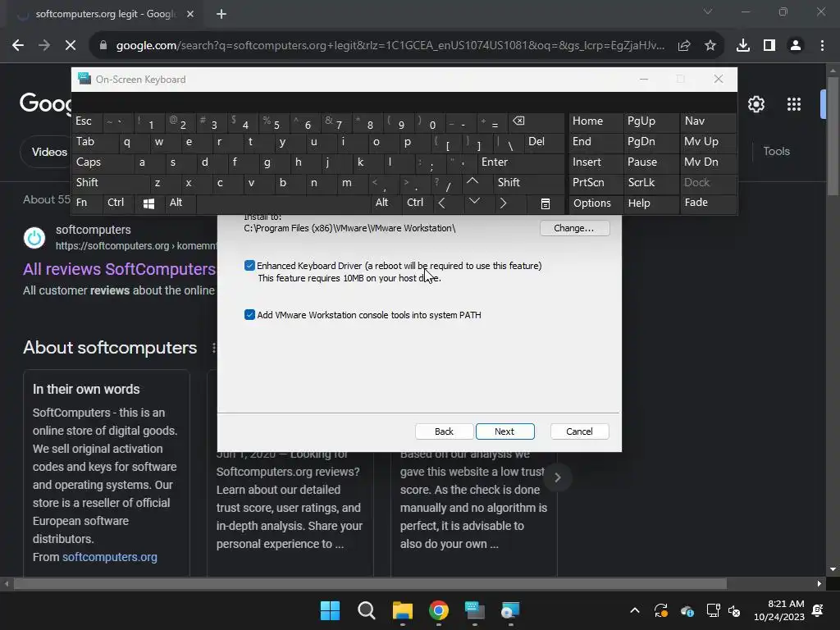
Task: Toggle ScrLk key on On-Screen Keyboard
Action: click(x=651, y=183)
